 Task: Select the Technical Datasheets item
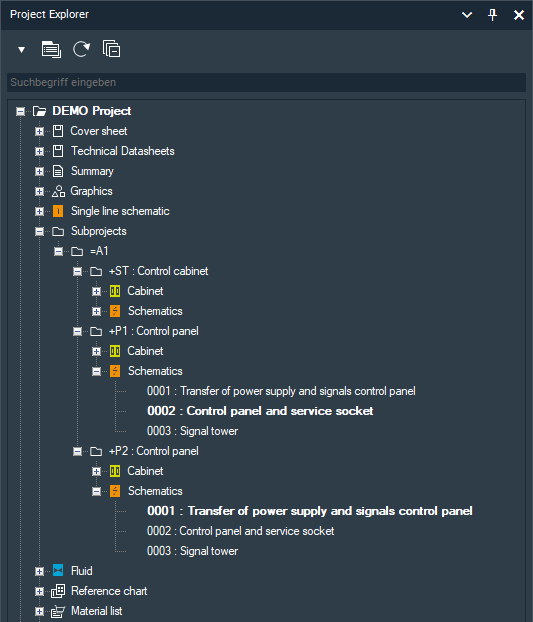(x=123, y=151)
